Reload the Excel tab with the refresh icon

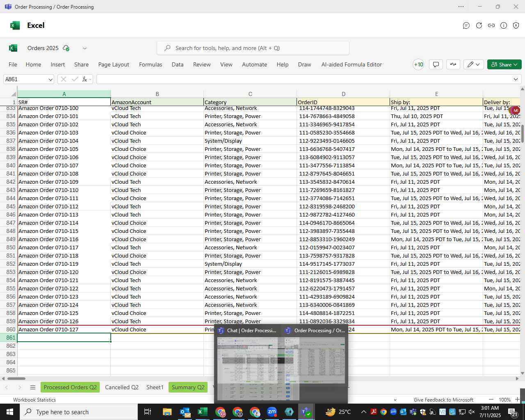479,25
